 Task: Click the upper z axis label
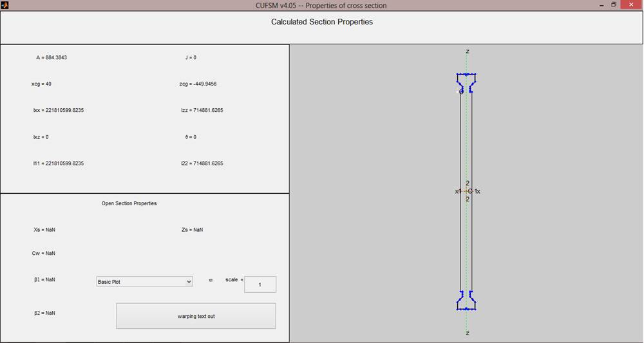click(468, 51)
